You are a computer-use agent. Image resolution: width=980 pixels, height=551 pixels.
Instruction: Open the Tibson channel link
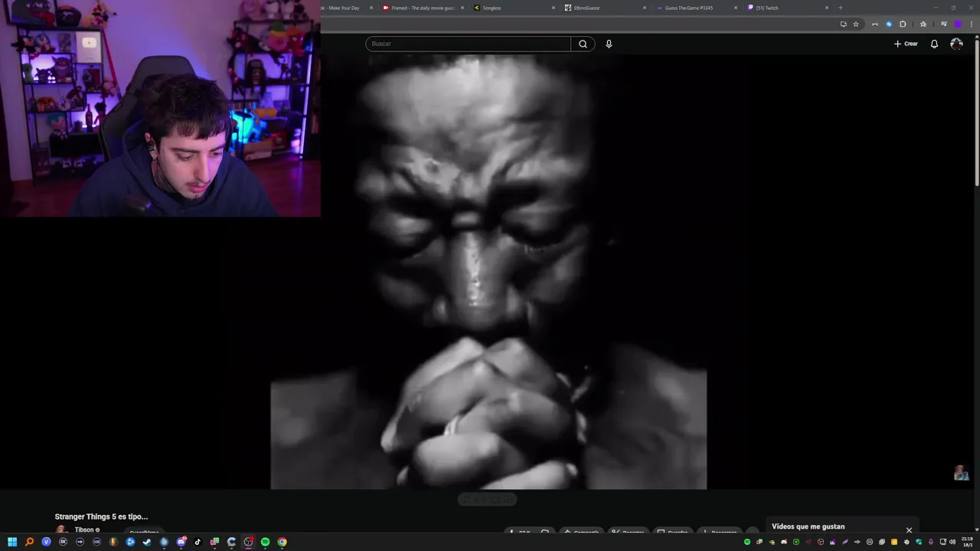tap(84, 530)
